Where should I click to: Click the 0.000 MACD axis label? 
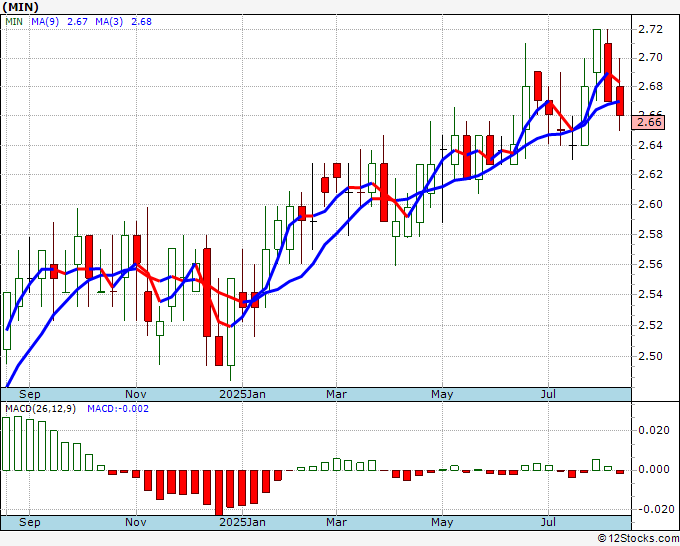[x=654, y=469]
